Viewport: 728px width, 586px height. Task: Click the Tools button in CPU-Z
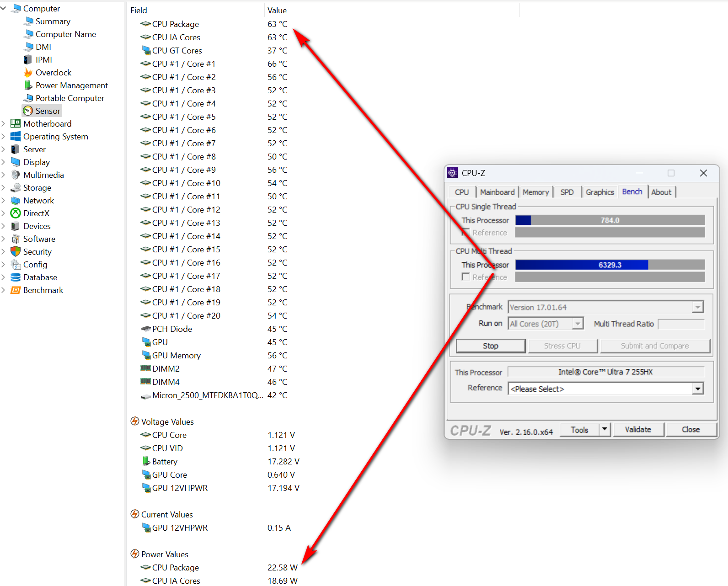pyautogui.click(x=579, y=429)
